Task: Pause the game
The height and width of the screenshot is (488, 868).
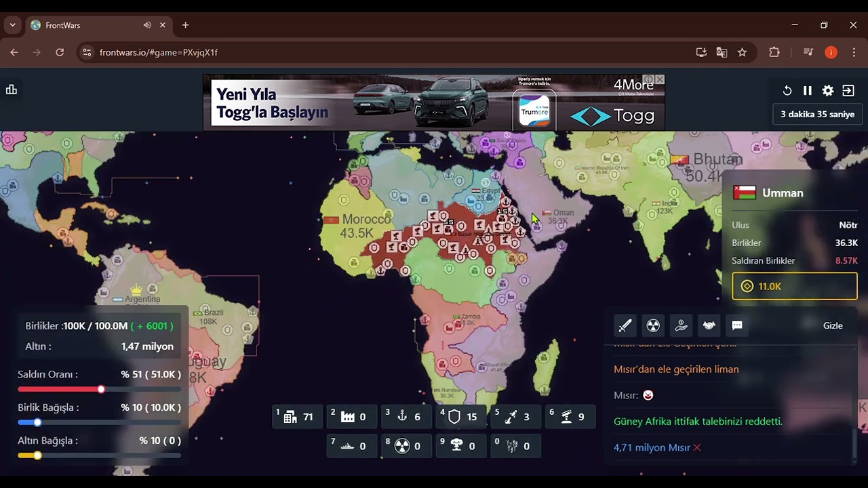Action: click(808, 90)
